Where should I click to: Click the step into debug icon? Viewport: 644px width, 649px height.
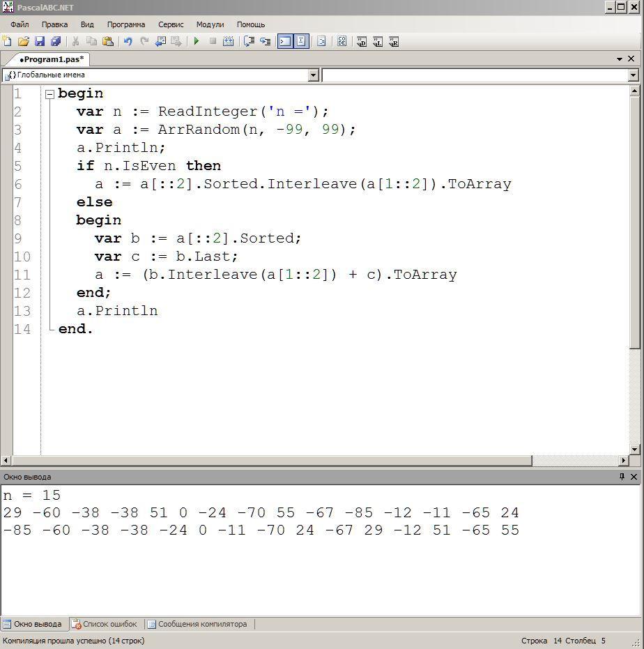(x=266, y=41)
